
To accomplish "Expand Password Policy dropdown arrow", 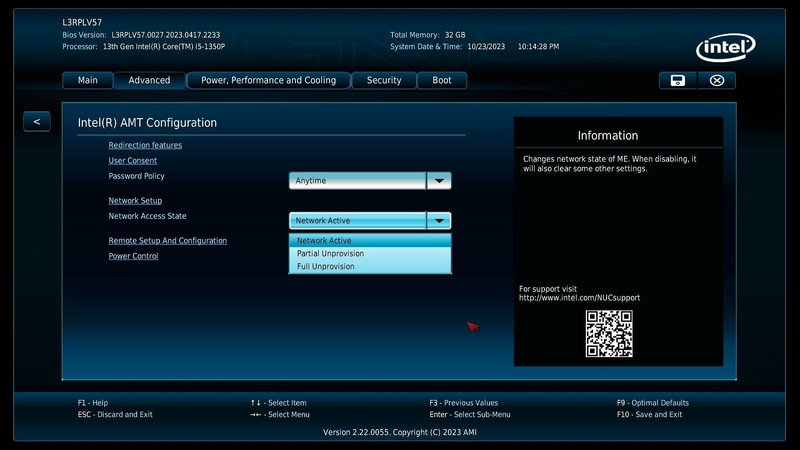I will coord(439,181).
